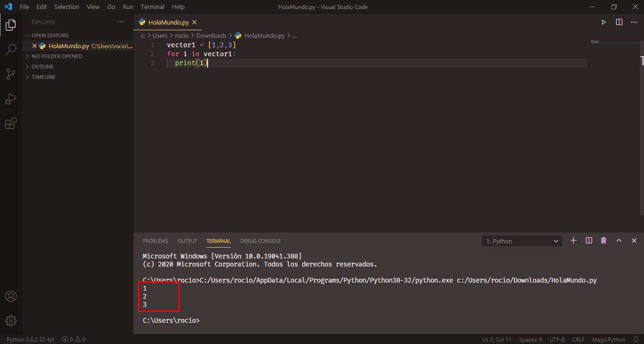644x344 pixels.
Task: Open notifications bell in status bar
Action: (x=635, y=339)
